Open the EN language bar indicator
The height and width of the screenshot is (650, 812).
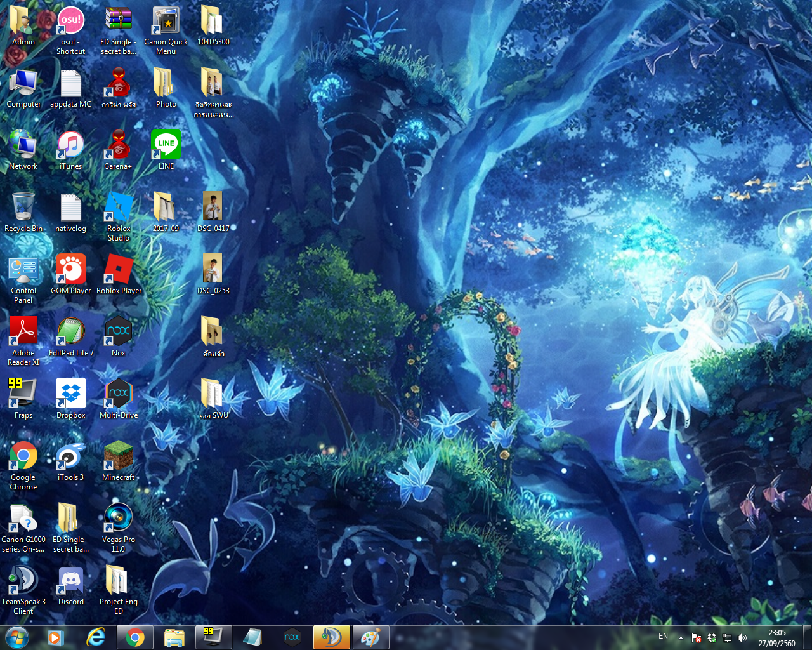[x=663, y=636]
